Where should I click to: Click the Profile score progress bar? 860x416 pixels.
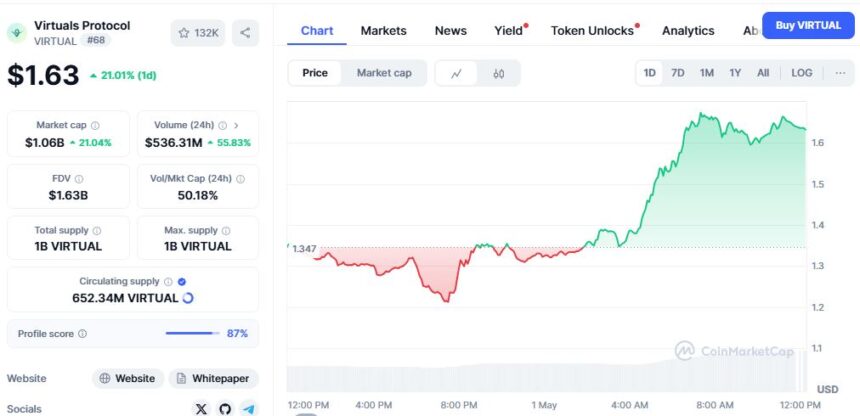point(193,333)
